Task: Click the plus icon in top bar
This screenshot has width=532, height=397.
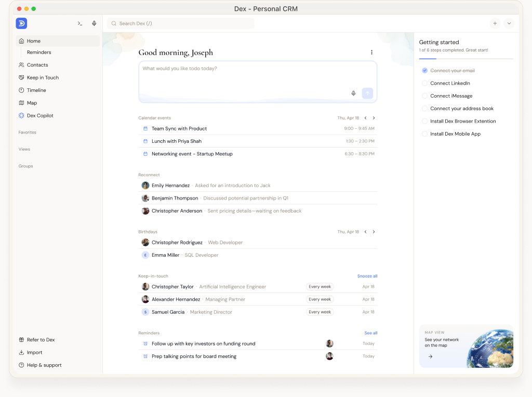Action: point(495,23)
